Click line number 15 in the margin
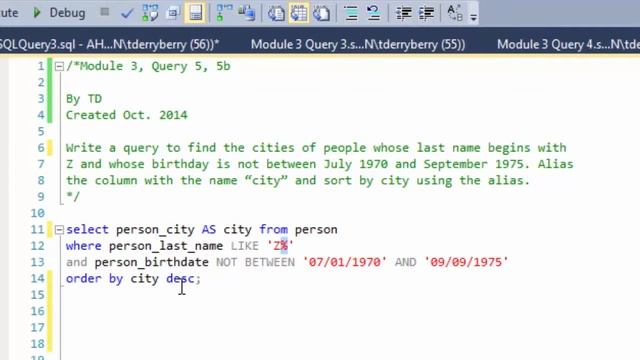Image resolution: width=640 pixels, height=360 pixels. (37, 295)
